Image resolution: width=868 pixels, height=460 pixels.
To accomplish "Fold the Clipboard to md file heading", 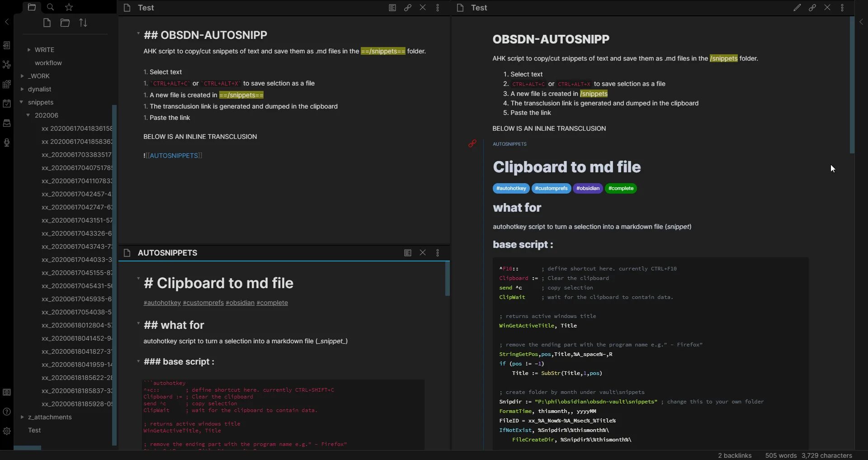I will 138,279.
